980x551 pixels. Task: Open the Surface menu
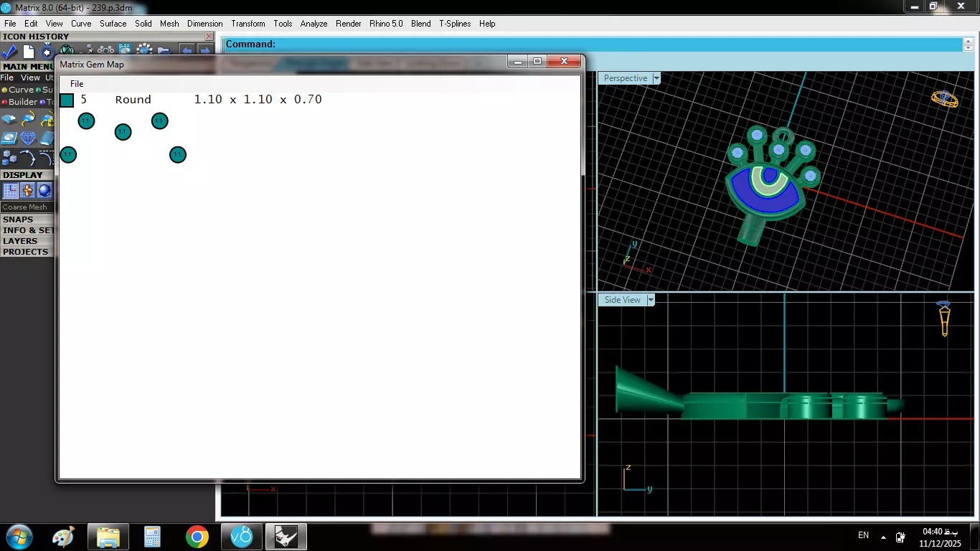(113, 24)
